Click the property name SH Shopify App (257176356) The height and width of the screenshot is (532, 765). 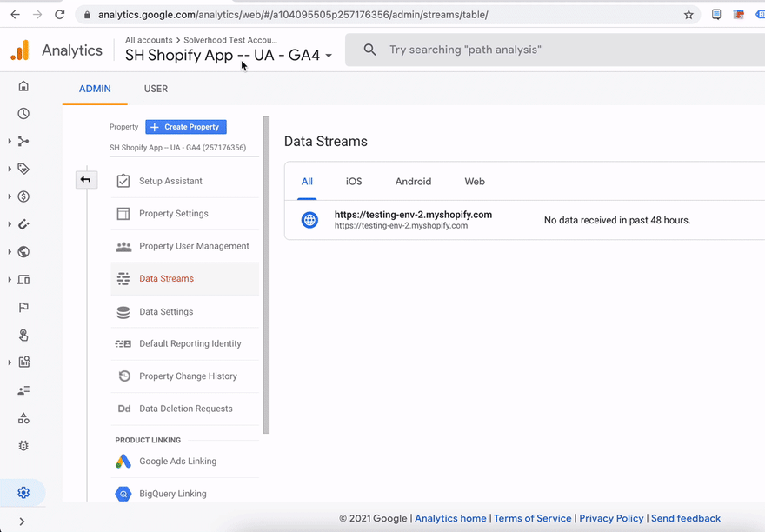tap(177, 148)
